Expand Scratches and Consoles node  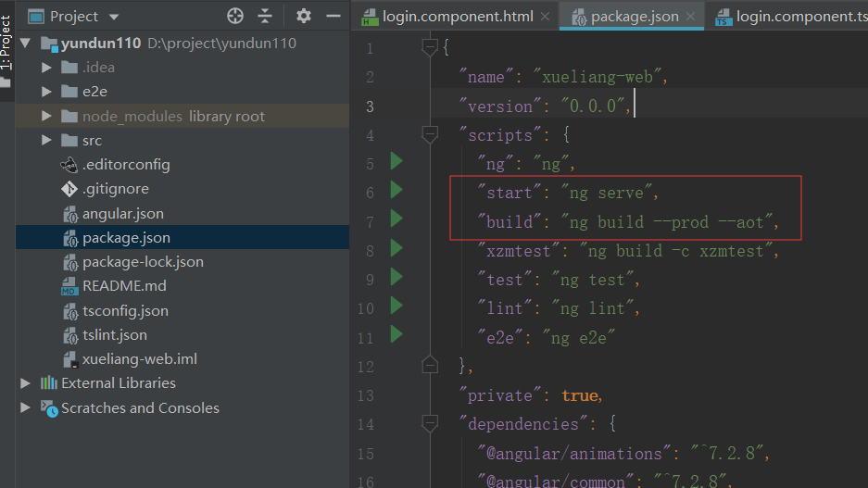tap(25, 407)
